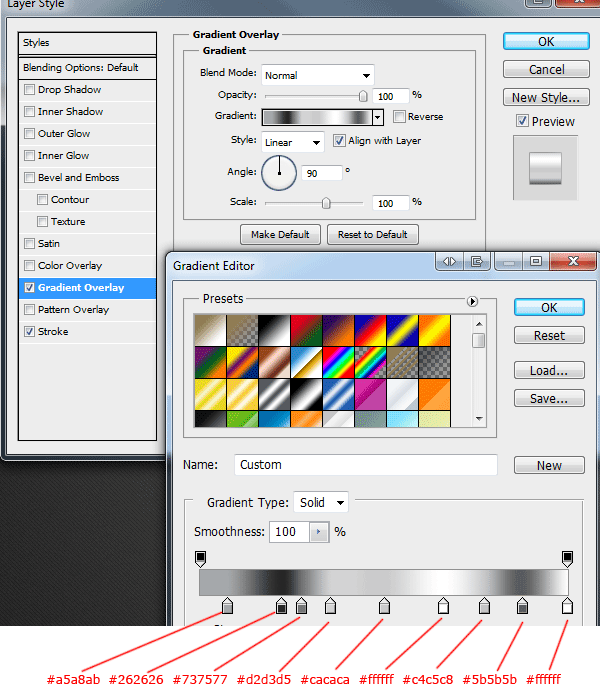Select the color stop annotated #c4c5c8
Screen dimensions: 600x700
[484, 606]
